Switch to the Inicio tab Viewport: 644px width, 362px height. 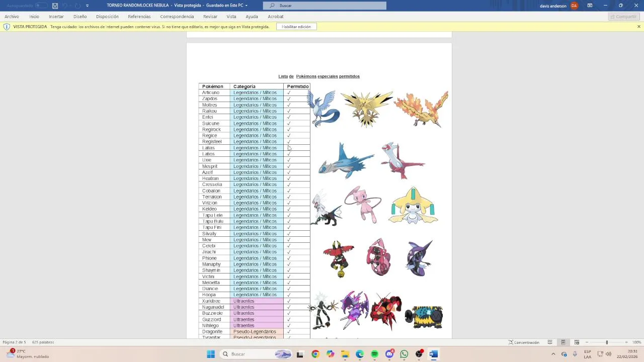[34, 17]
